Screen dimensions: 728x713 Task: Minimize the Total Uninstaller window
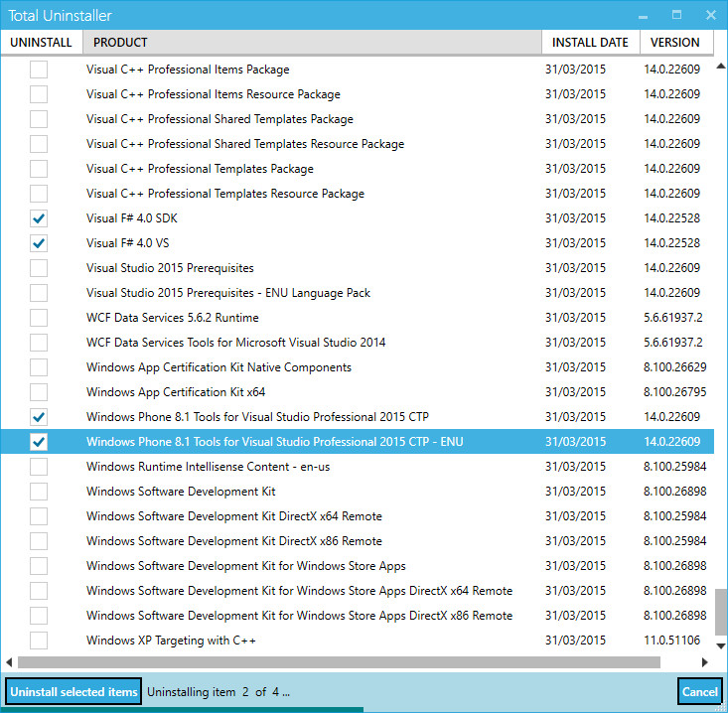coord(643,15)
